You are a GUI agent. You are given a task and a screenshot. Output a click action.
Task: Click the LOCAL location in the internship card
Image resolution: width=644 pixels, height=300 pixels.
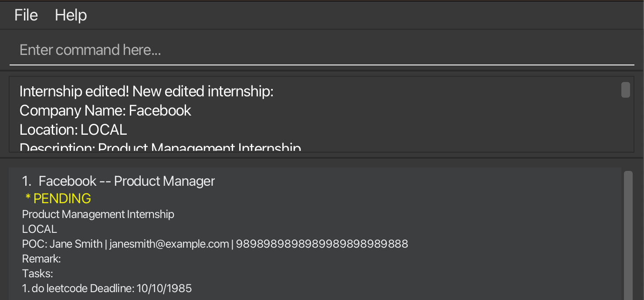pos(39,228)
